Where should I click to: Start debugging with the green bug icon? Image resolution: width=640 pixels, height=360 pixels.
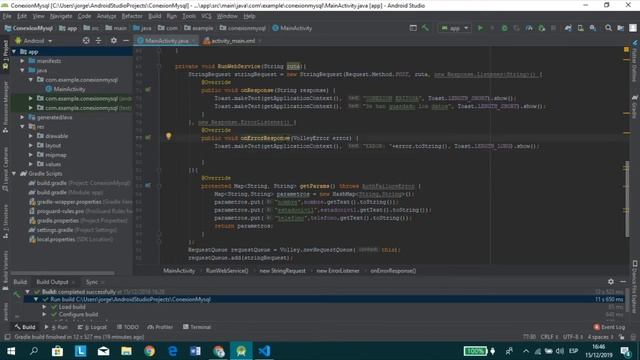tap(504, 28)
